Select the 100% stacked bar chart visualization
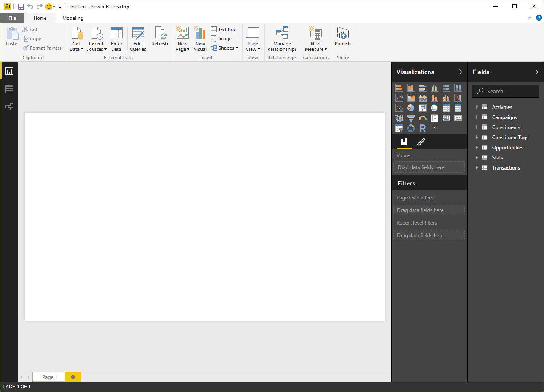544x392 pixels. pyautogui.click(x=446, y=88)
